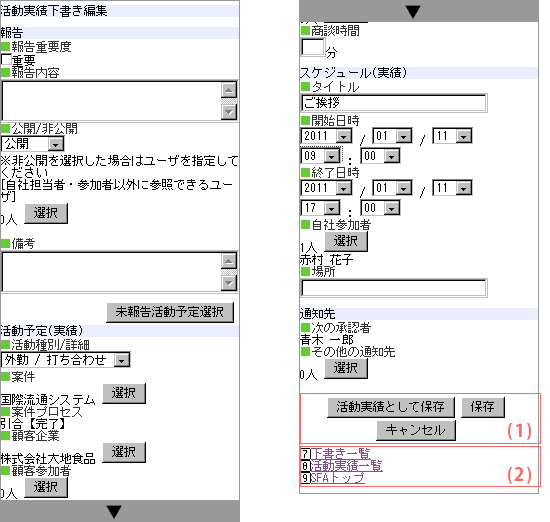Image resolution: width=550 pixels, height=522 pixels.
Task: Open the 終了日時 day dropdown
Action: [x=452, y=188]
